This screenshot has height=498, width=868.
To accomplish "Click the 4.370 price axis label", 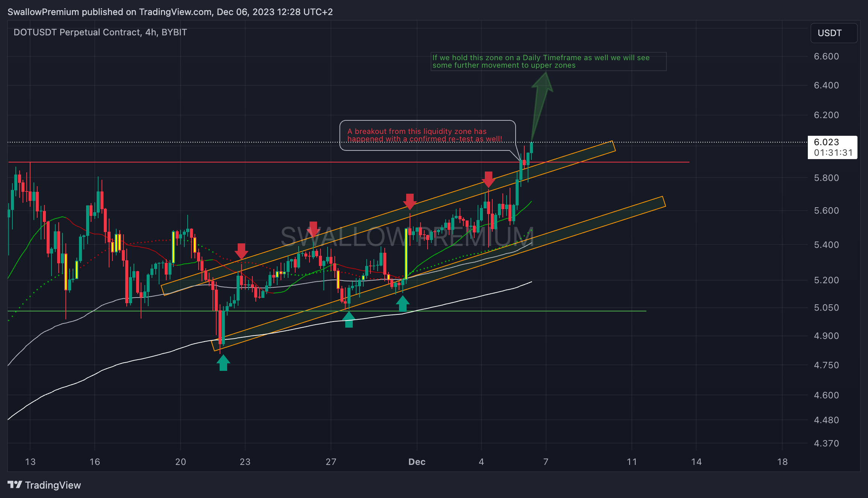I will pos(826,443).
